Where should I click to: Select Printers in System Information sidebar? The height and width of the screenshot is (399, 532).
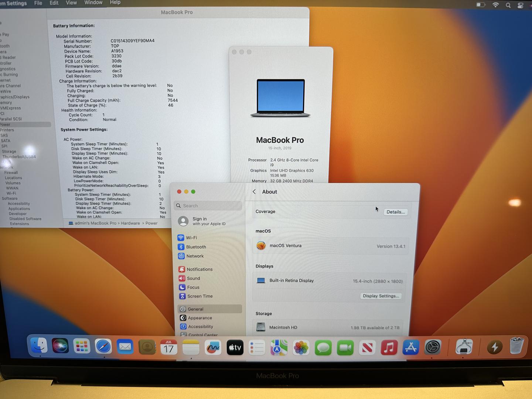(7, 130)
